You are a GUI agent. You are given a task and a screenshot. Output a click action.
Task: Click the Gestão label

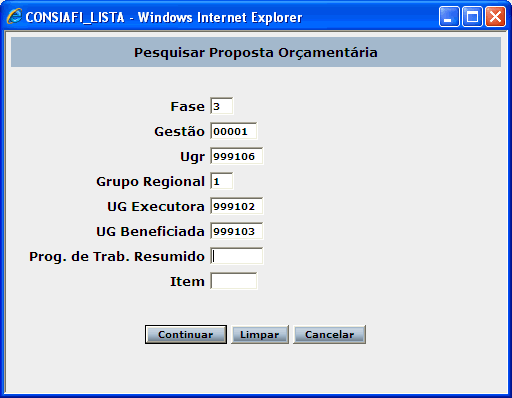(179, 131)
